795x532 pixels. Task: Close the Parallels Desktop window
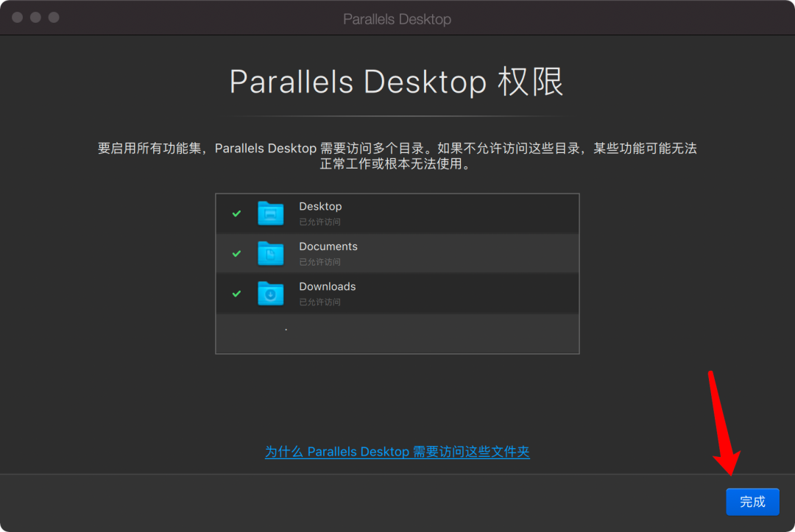click(17, 17)
